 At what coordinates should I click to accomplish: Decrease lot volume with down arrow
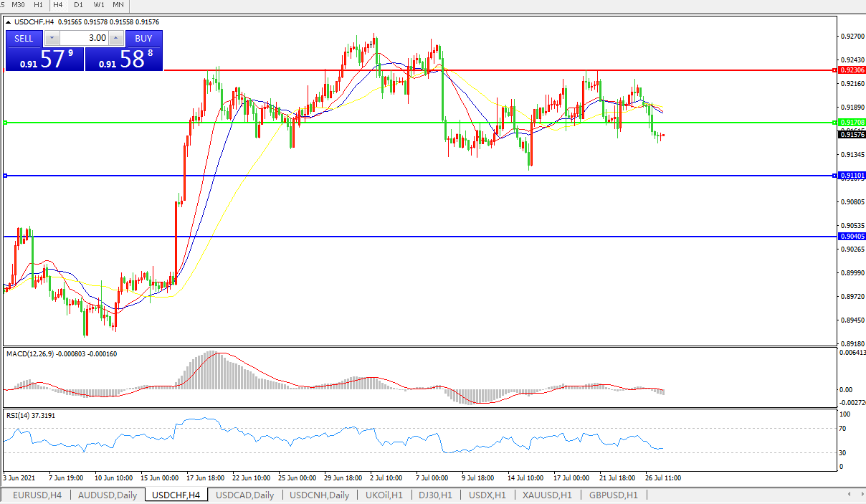click(52, 38)
